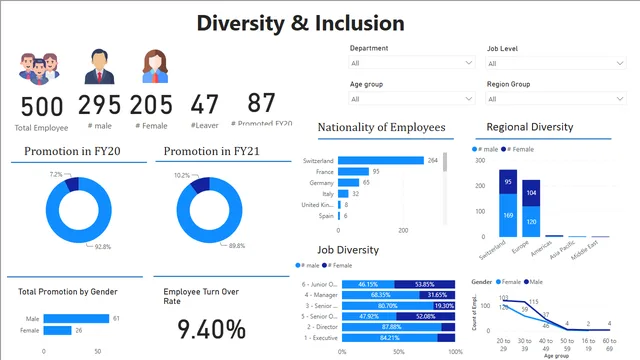The height and width of the screenshot is (360, 640).
Task: Select the 92.8% segment in FY20 donut
Action: coord(79,236)
